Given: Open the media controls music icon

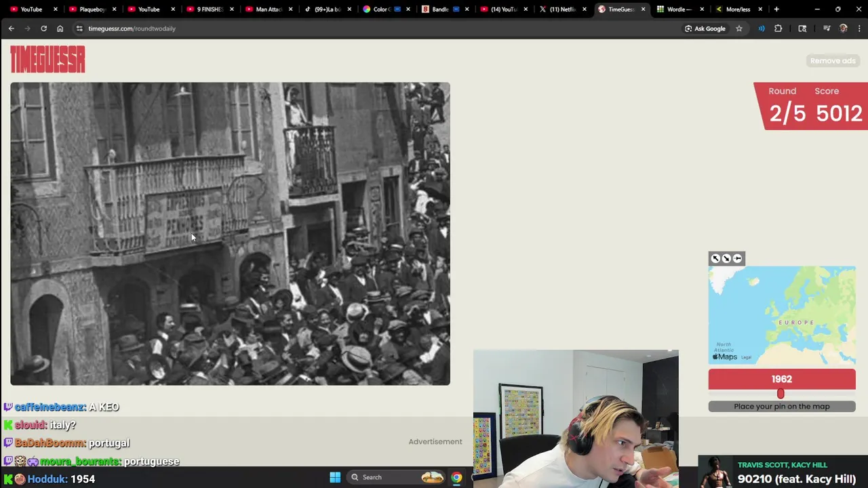Looking at the screenshot, I should 827,28.
